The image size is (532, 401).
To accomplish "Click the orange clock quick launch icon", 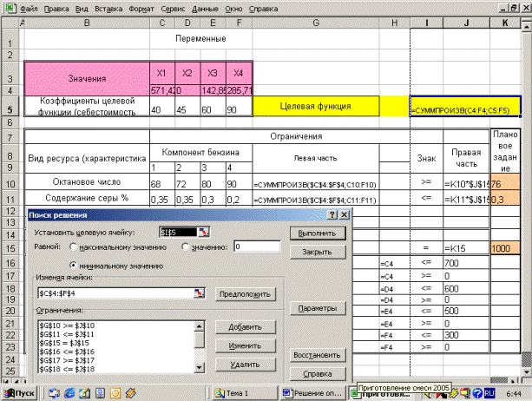I will click(115, 393).
